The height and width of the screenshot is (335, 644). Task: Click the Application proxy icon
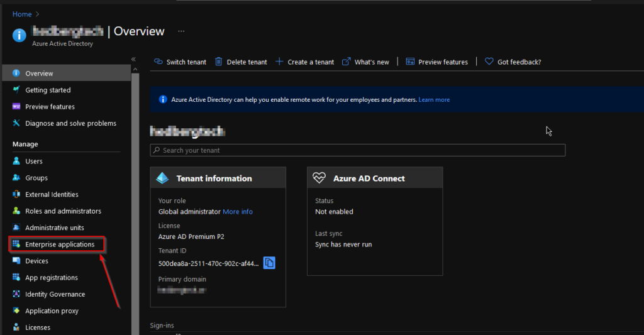pyautogui.click(x=16, y=310)
